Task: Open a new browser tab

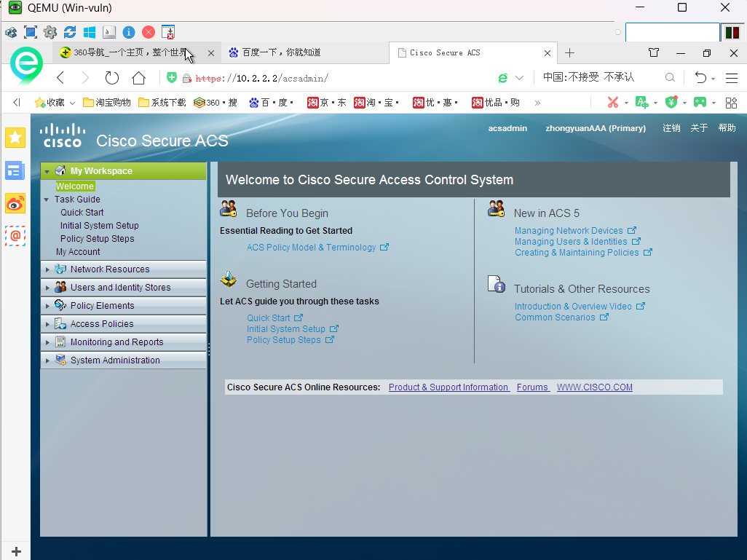Action: (x=569, y=52)
